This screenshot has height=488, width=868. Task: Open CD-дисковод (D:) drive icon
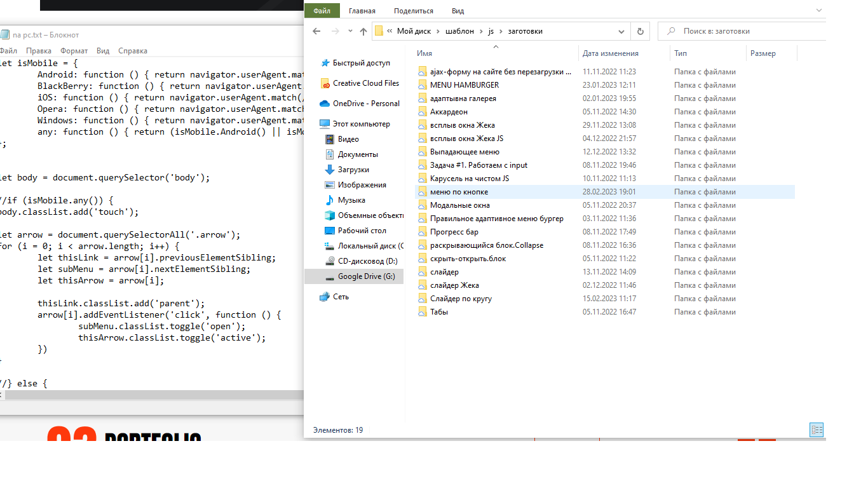330,261
